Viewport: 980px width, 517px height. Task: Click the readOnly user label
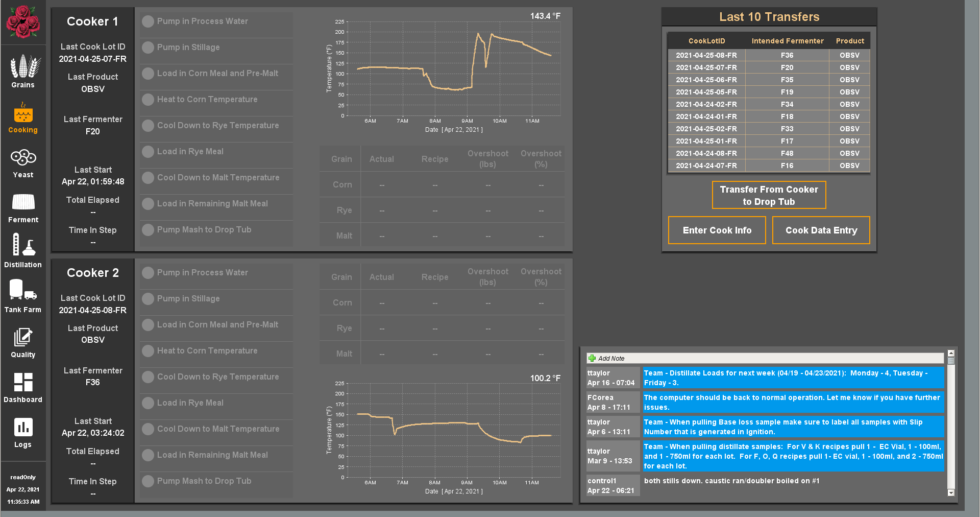[23, 477]
